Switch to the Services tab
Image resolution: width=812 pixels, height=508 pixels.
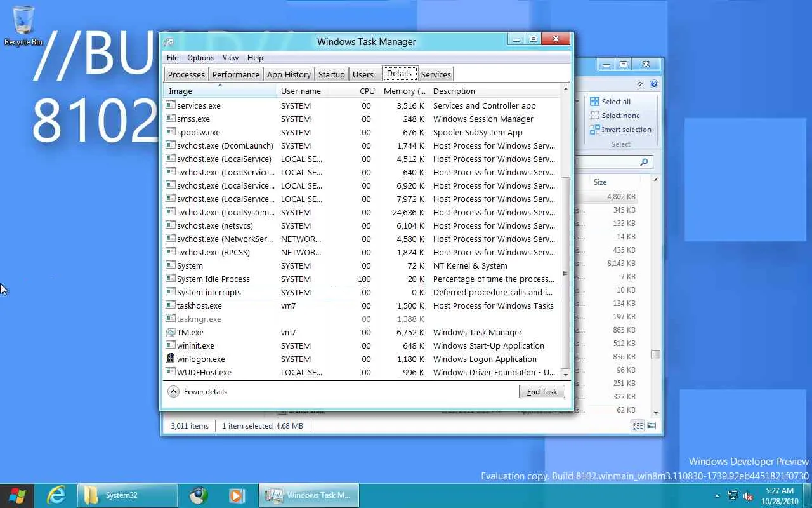pos(436,74)
